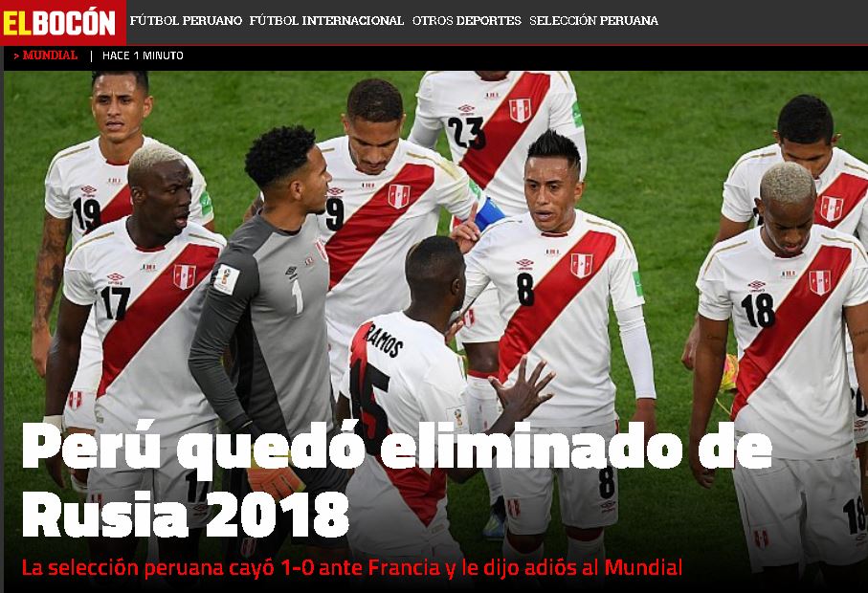Click the red arrow before Mundial

click(16, 55)
